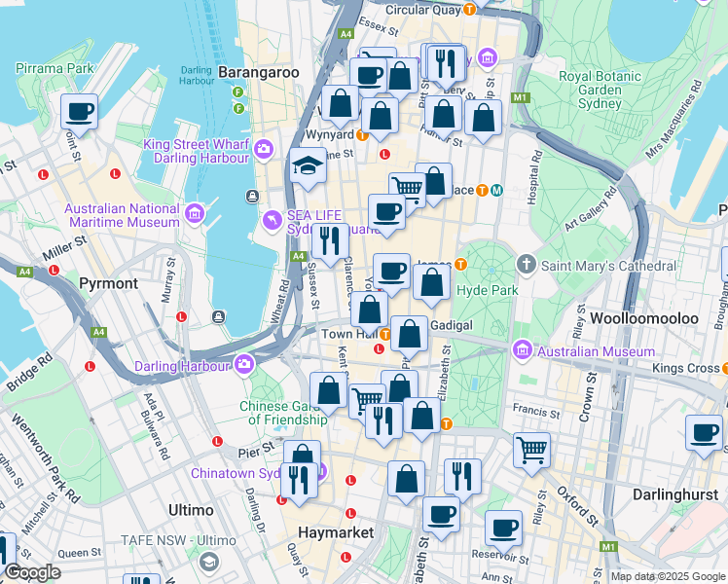Open shopping bag marker right of Pier St label
The height and width of the screenshot is (584, 728).
303,453
